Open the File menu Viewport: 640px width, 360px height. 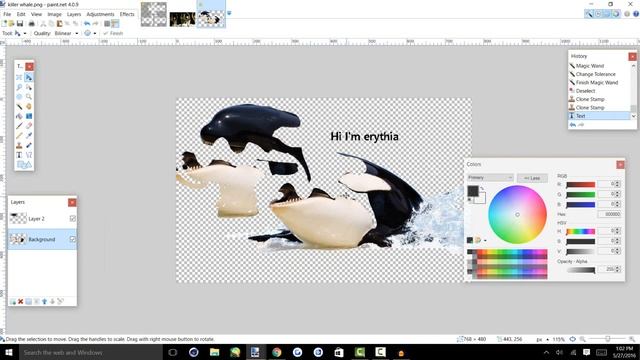pos(7,14)
